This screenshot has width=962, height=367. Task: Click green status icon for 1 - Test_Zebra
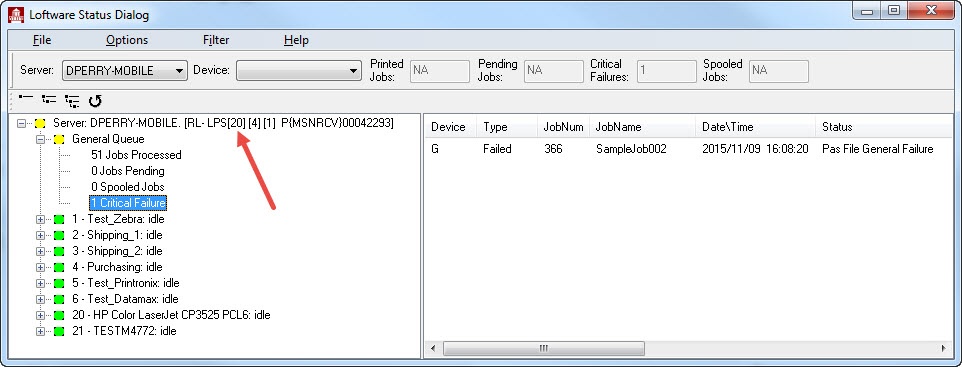59,219
